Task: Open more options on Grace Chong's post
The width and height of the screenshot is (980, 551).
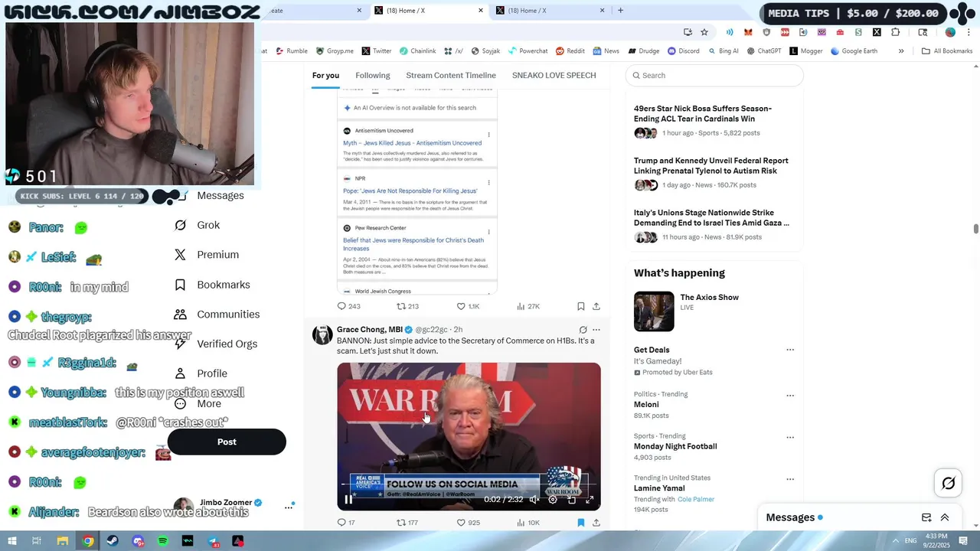Action: point(596,330)
